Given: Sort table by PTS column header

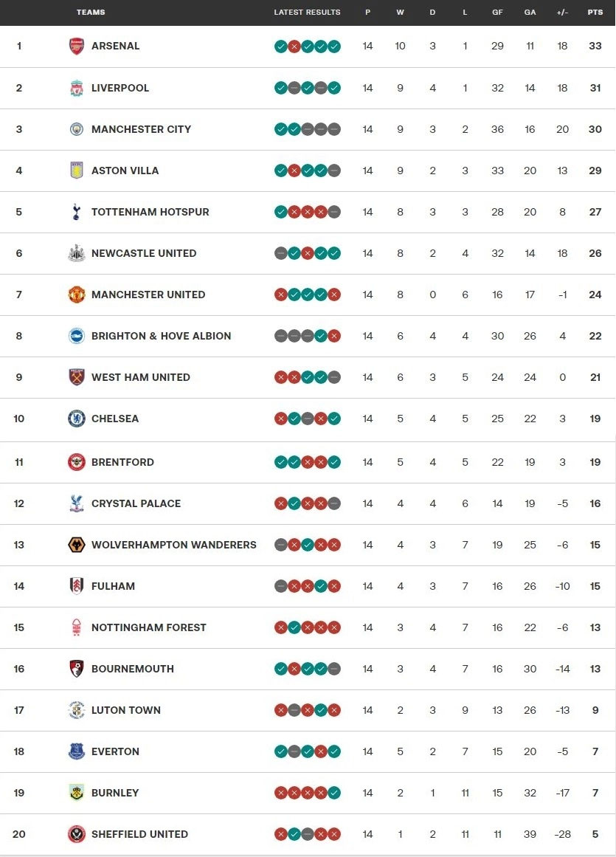Looking at the screenshot, I should click(595, 13).
